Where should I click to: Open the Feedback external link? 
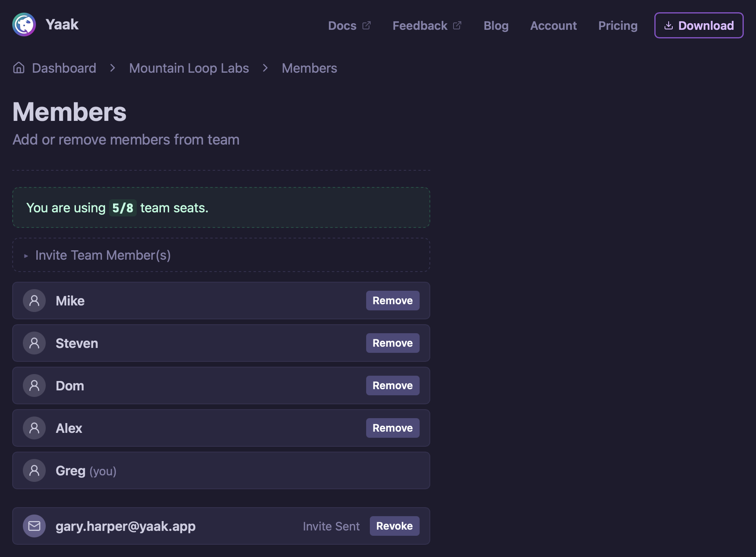click(x=427, y=26)
